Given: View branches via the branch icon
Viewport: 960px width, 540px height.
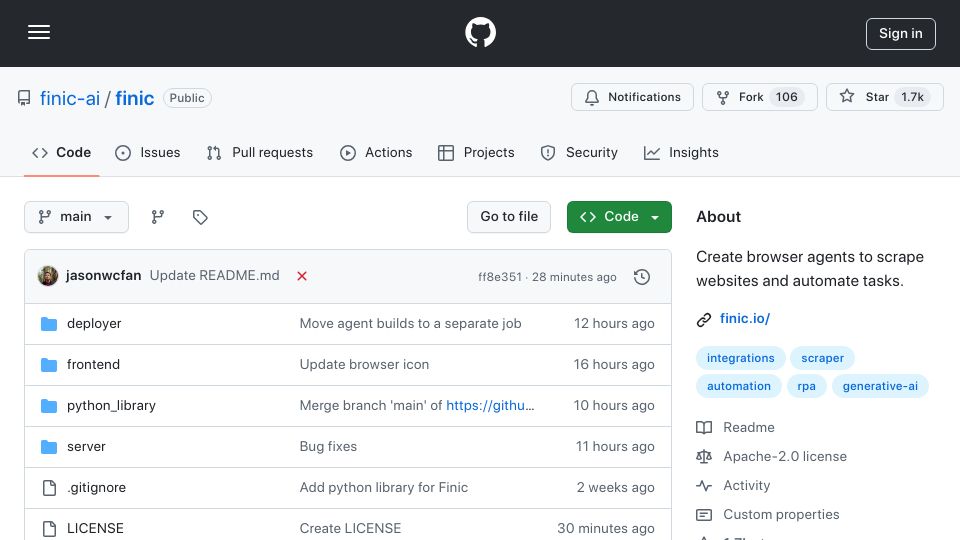Looking at the screenshot, I should tap(158, 217).
